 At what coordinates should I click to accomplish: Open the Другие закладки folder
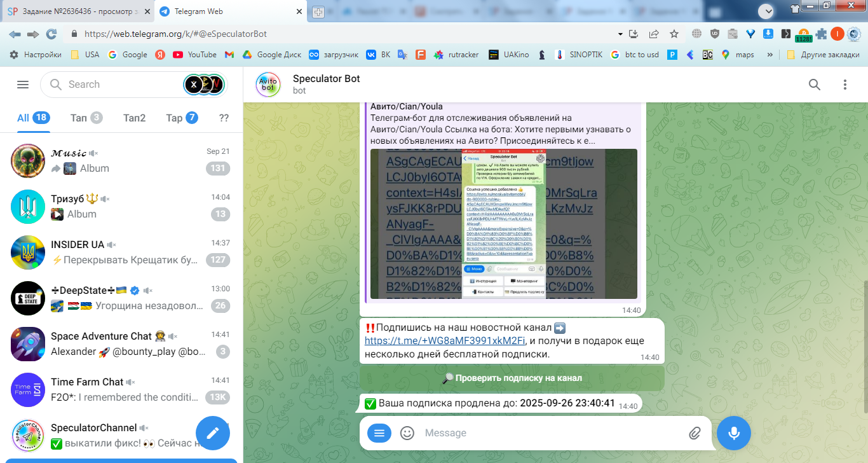[823, 55]
